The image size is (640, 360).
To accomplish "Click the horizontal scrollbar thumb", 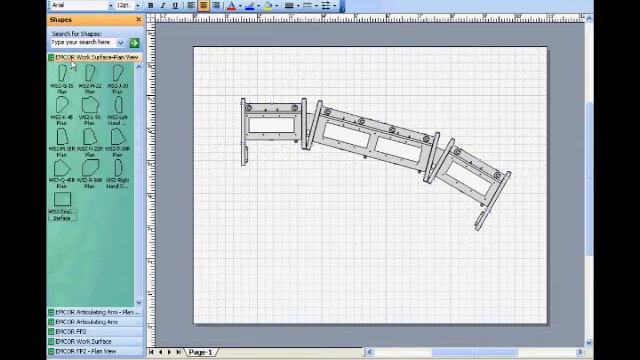I will pos(474,352).
